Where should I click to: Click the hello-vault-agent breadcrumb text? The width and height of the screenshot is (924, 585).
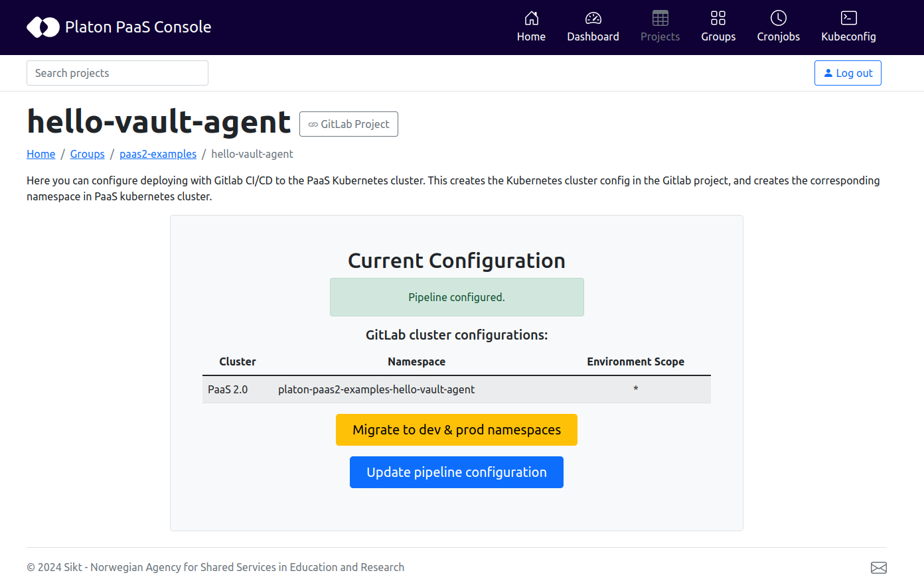pyautogui.click(x=252, y=154)
